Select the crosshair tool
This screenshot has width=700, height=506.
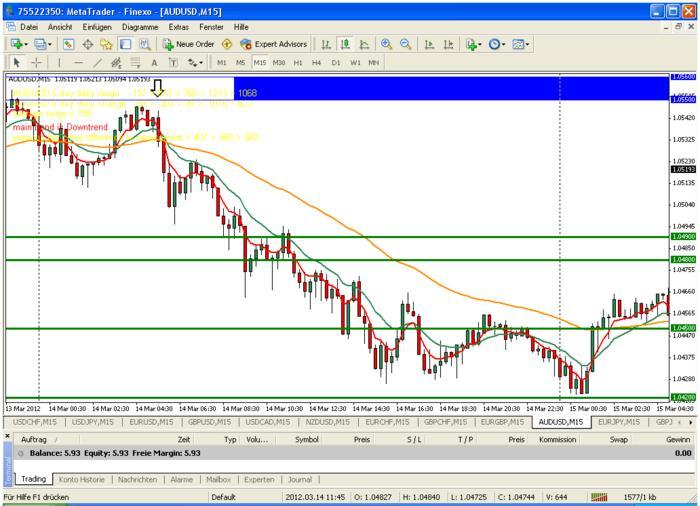(x=36, y=63)
